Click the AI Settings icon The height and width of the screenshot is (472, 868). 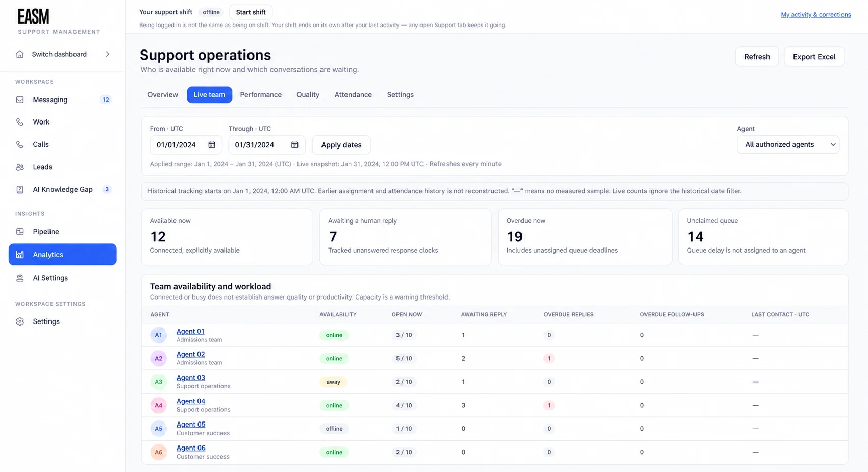[x=20, y=278]
